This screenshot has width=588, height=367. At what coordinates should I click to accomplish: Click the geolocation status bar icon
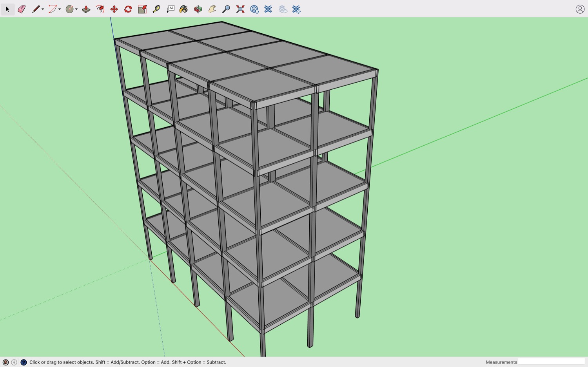pos(5,362)
